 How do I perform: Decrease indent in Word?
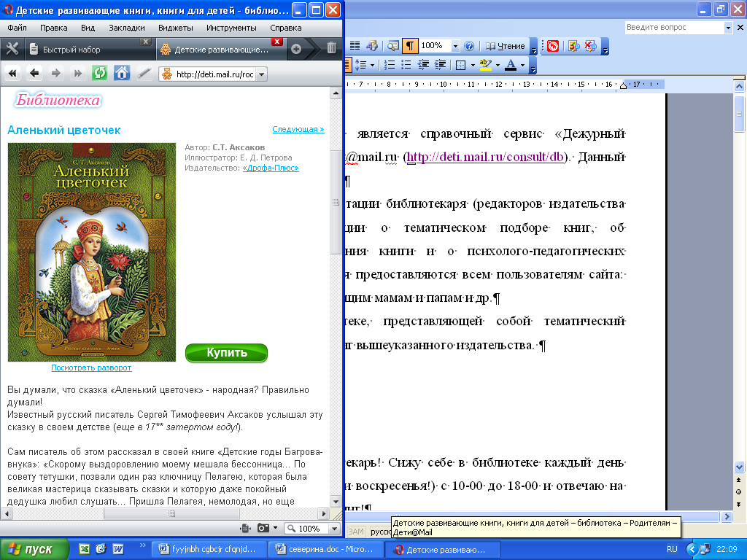pyautogui.click(x=423, y=65)
